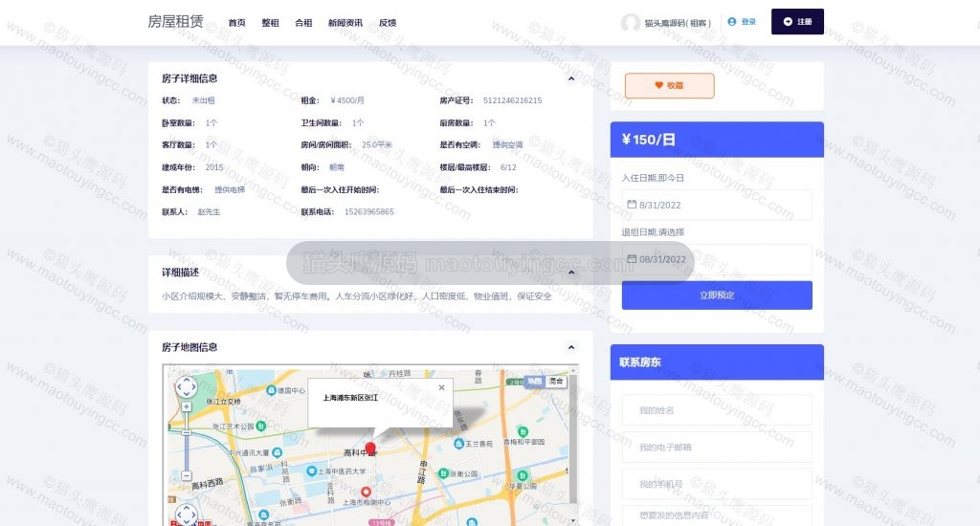Click the map zoom-in plus button

187,406
